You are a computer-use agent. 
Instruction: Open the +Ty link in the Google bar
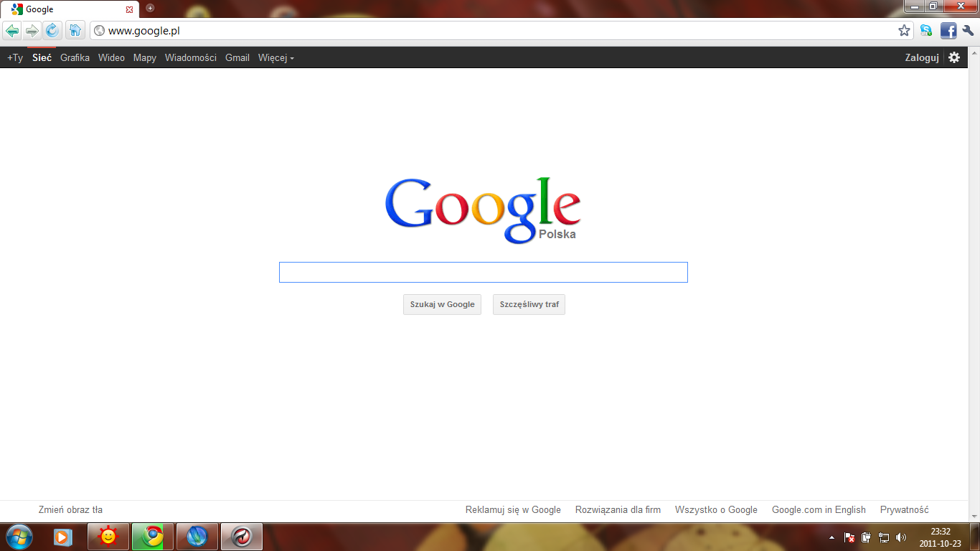coord(15,58)
